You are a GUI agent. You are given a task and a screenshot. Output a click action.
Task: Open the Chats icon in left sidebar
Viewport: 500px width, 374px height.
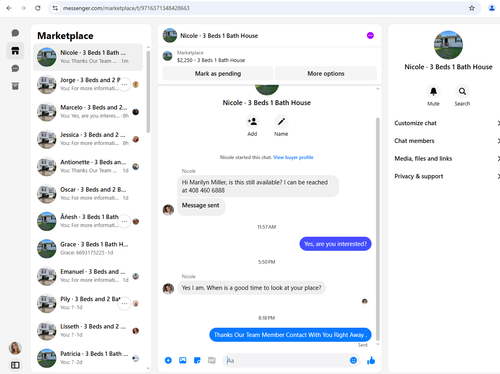[x=15, y=33]
